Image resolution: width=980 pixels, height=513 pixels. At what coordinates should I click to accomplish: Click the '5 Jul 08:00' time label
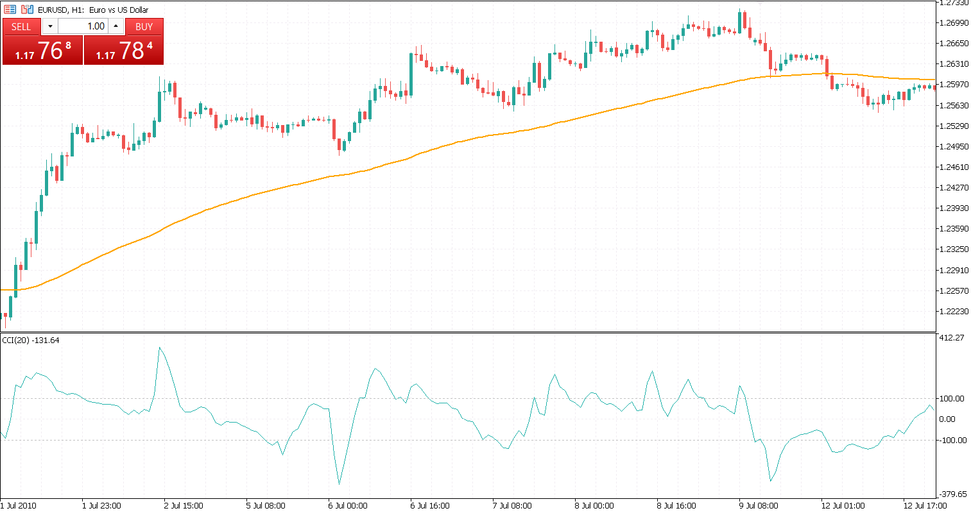pyautogui.click(x=266, y=505)
